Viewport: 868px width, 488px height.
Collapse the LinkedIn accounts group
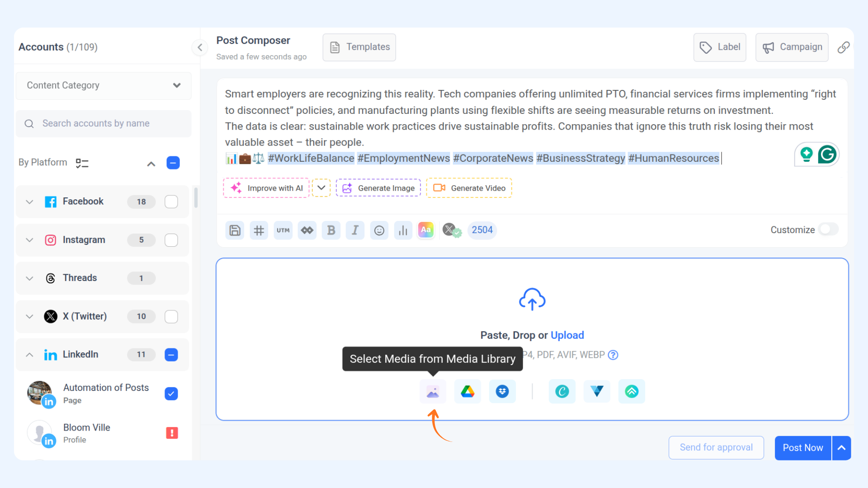pos(29,355)
